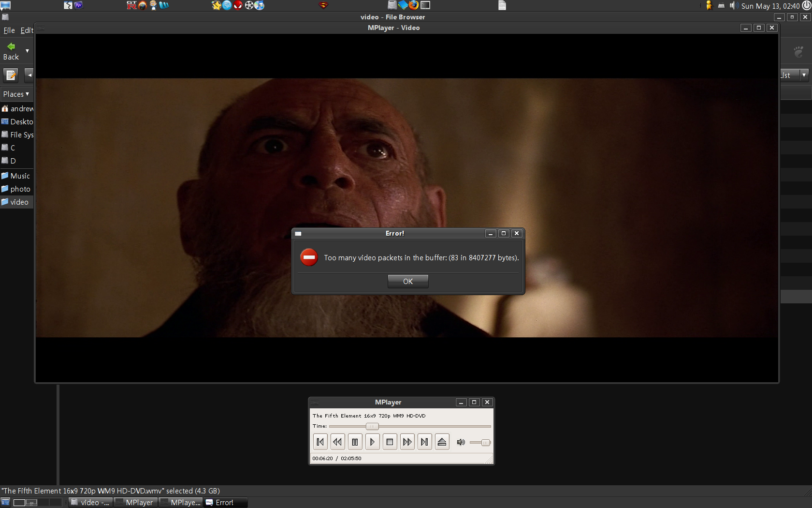Open the MPlayer Video window menu icon
Image resolution: width=812 pixels, height=508 pixels.
41,29
